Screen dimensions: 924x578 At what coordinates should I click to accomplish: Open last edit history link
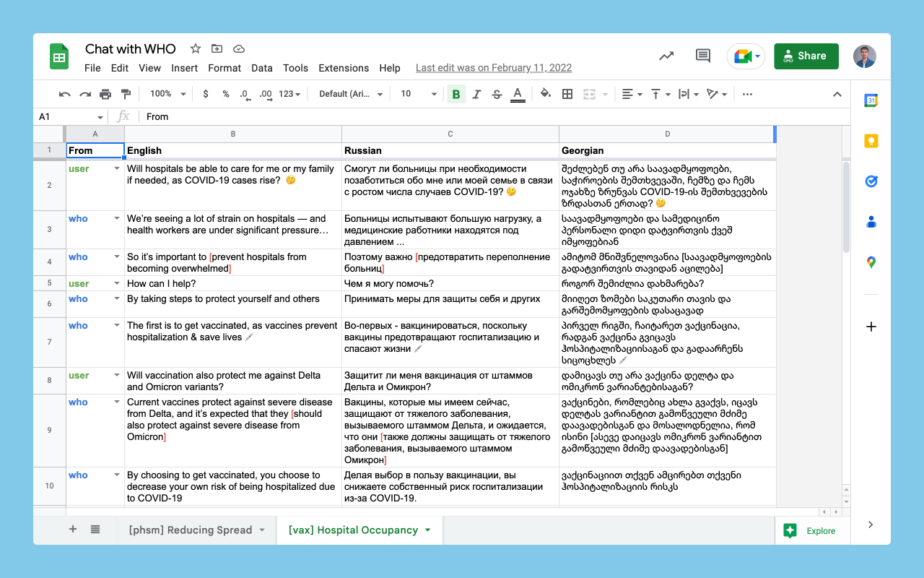point(494,68)
